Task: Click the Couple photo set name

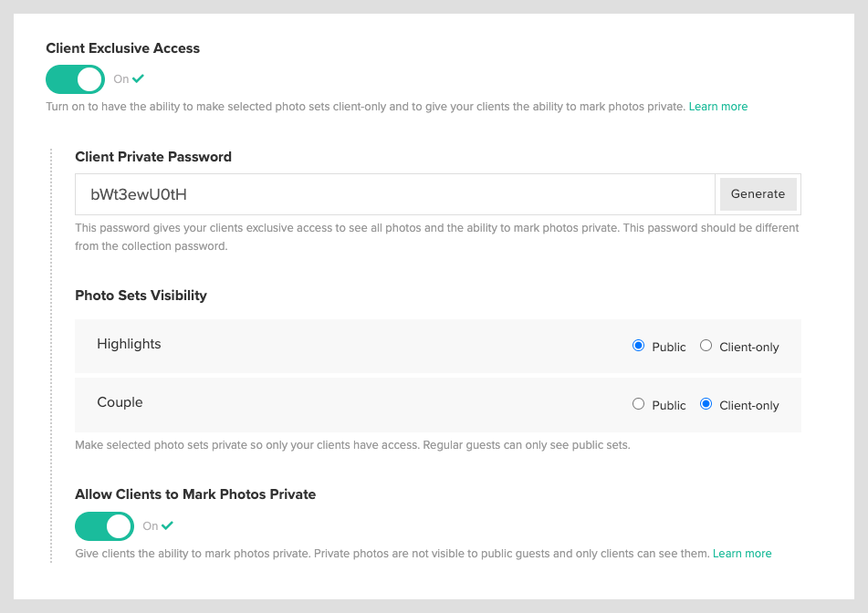Action: (120, 402)
